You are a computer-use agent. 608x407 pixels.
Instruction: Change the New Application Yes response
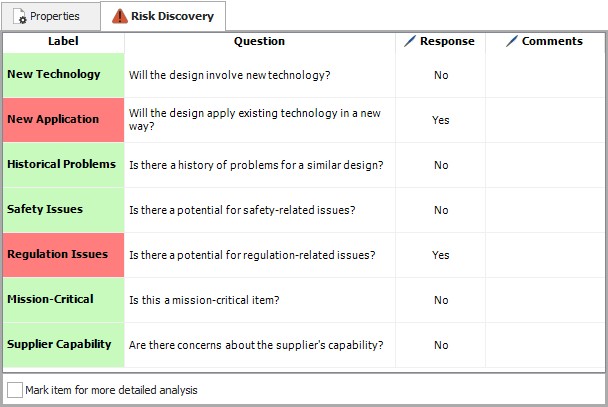[x=441, y=120]
